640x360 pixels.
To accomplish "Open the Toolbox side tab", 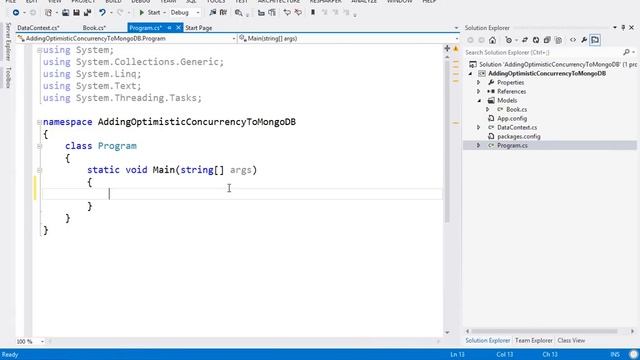I will (8, 78).
